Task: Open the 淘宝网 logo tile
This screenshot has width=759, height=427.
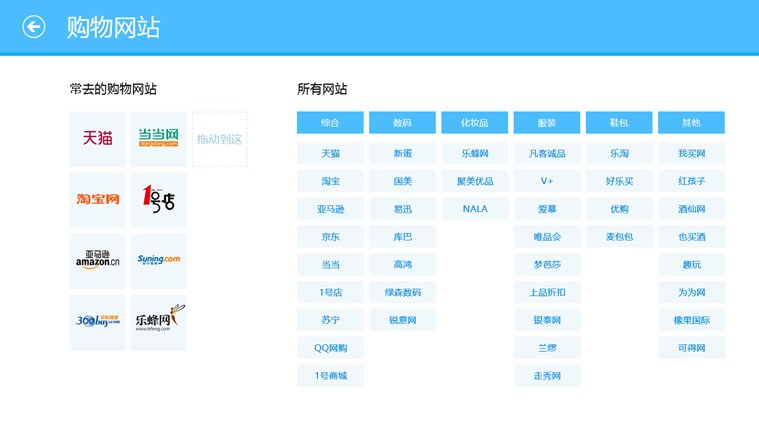Action: point(97,200)
